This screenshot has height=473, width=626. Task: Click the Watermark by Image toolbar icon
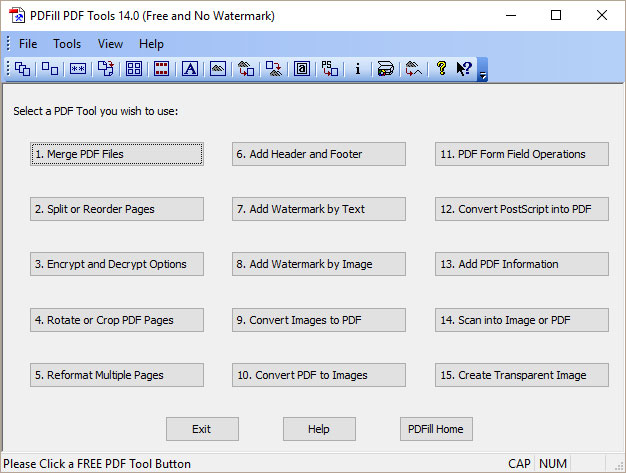(218, 69)
